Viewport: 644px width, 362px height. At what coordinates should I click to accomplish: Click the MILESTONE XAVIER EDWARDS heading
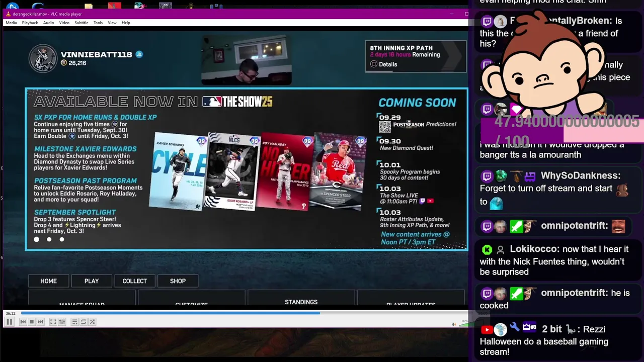(x=85, y=149)
